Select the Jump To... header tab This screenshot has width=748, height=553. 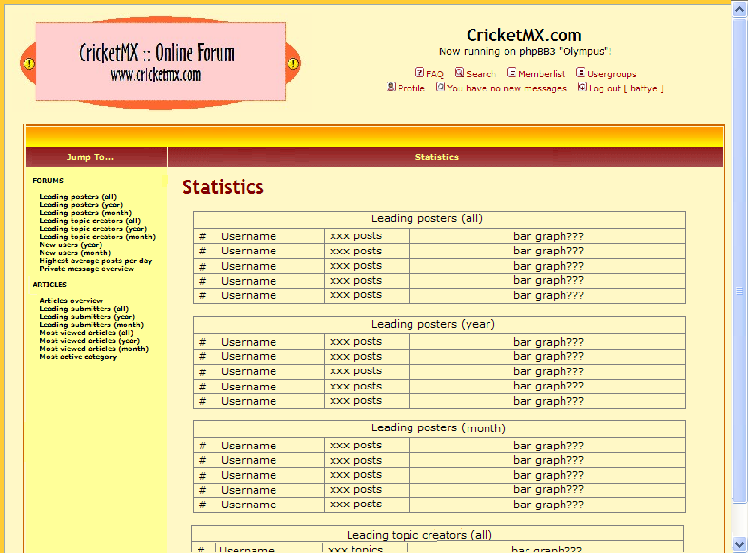coord(91,157)
